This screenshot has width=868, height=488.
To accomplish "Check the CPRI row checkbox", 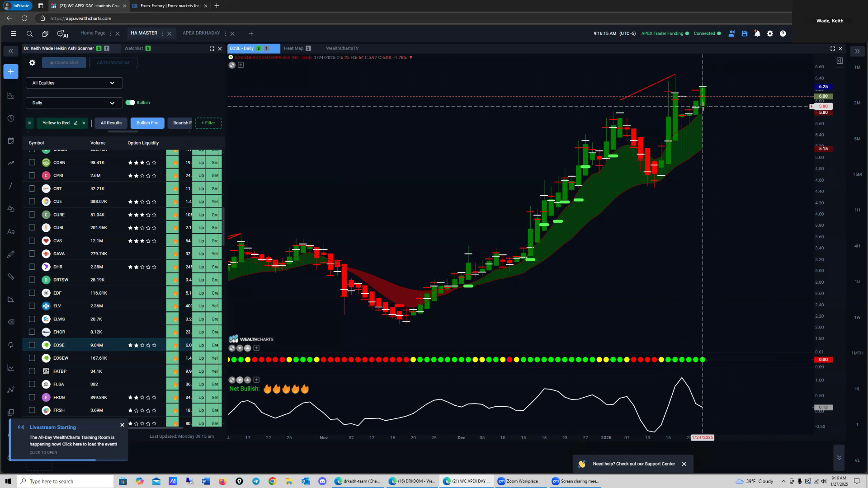I will [x=32, y=175].
